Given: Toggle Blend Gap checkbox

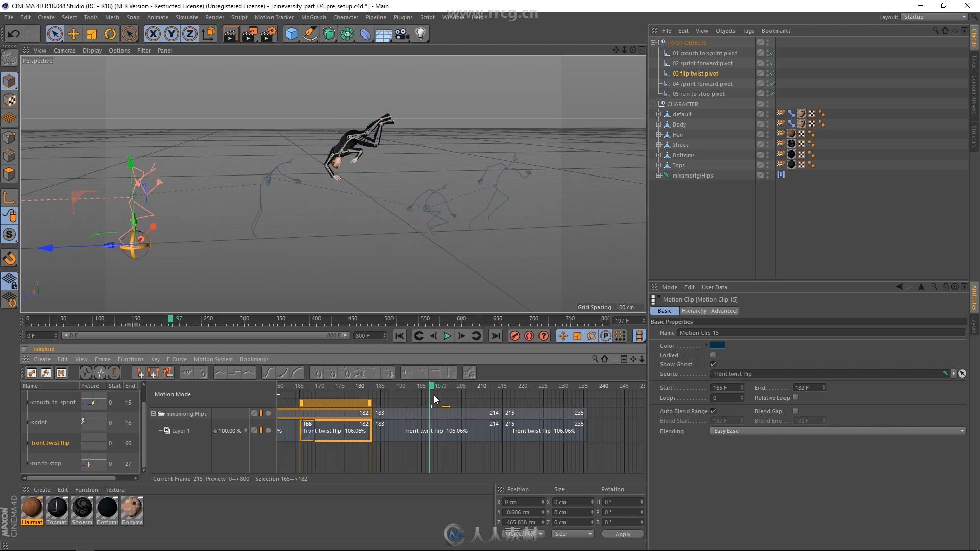Looking at the screenshot, I should pyautogui.click(x=796, y=411).
